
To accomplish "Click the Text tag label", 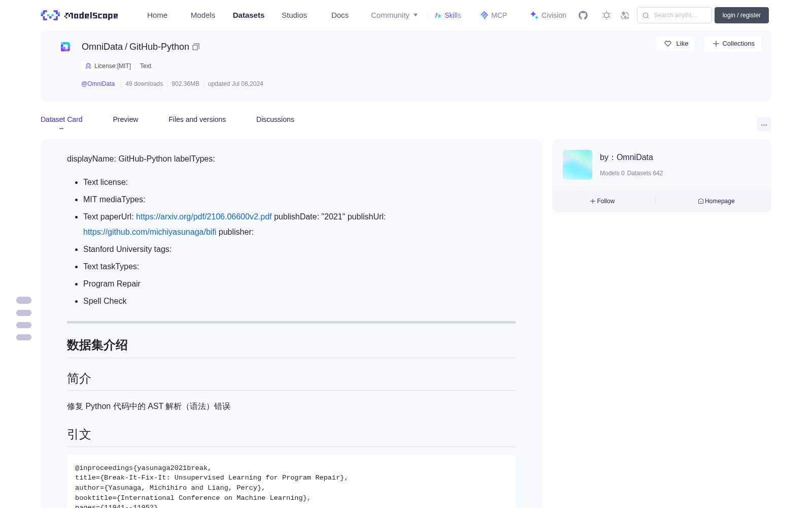I will (x=146, y=66).
